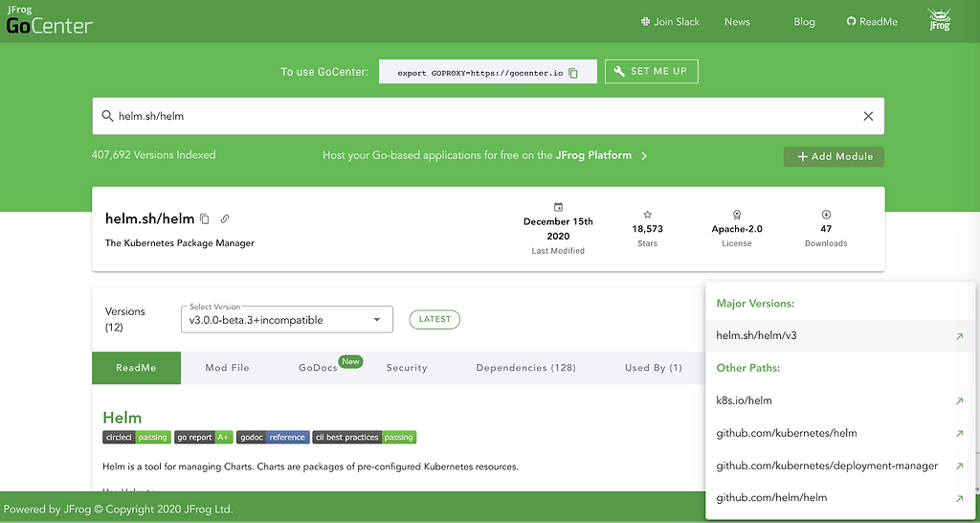Select helm.sh/helm/v3 major version entry
980x523 pixels.
tap(840, 336)
